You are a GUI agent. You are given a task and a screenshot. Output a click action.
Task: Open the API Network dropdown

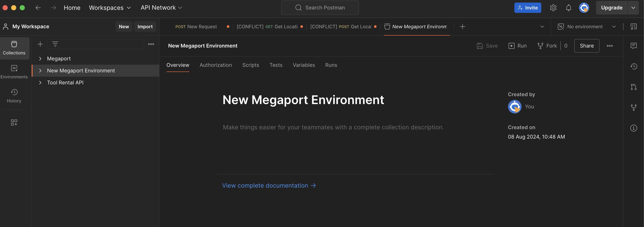coord(161,8)
